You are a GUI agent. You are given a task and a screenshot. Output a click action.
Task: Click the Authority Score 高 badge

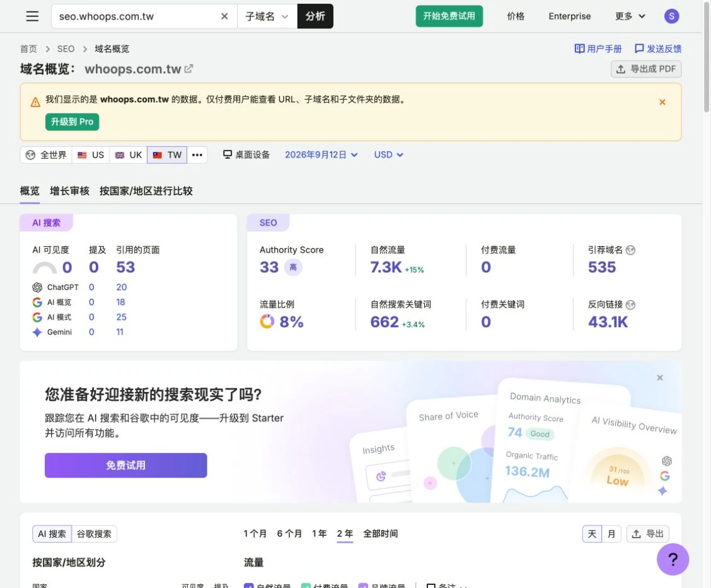pyautogui.click(x=293, y=267)
